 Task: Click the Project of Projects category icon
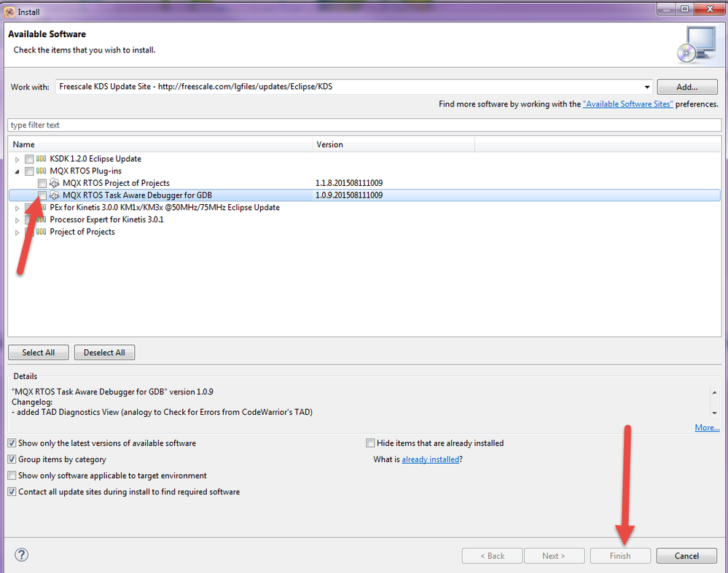[42, 232]
